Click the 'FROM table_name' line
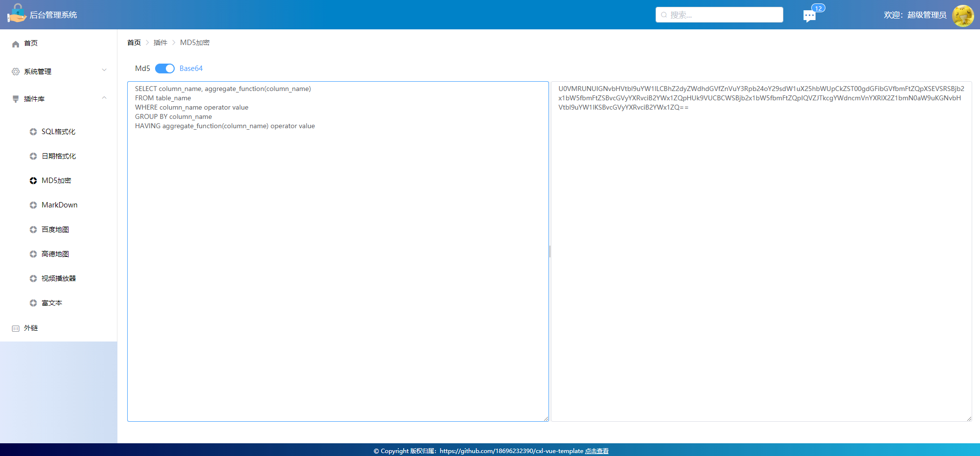This screenshot has width=980, height=456. click(x=163, y=98)
